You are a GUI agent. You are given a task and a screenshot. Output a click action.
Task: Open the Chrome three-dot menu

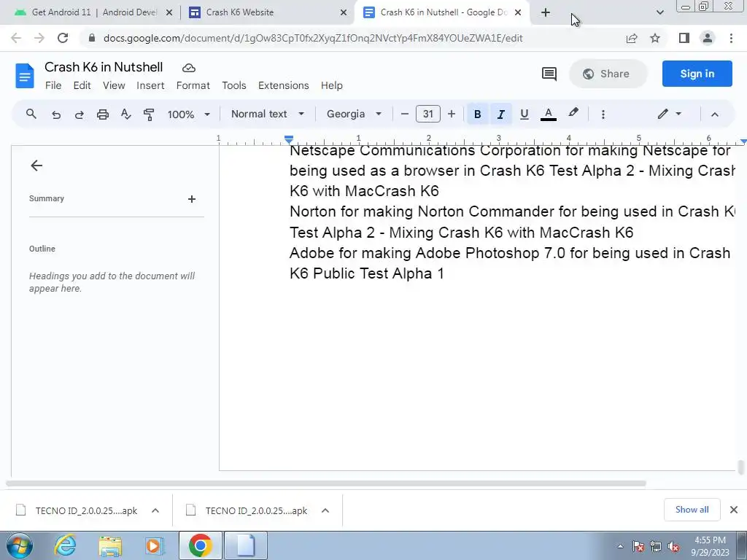(731, 38)
